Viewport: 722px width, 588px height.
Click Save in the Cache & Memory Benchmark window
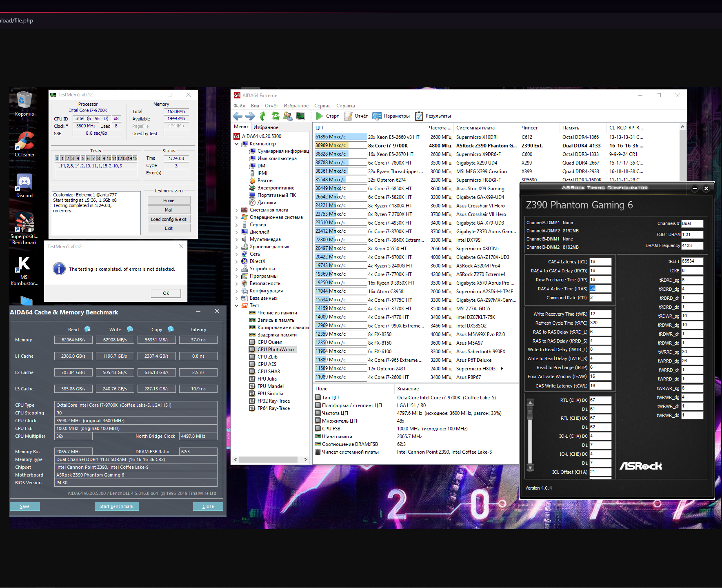(x=25, y=506)
